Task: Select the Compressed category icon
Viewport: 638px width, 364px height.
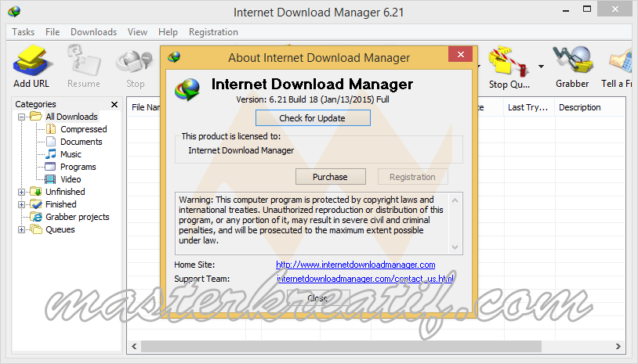Action: [x=51, y=129]
